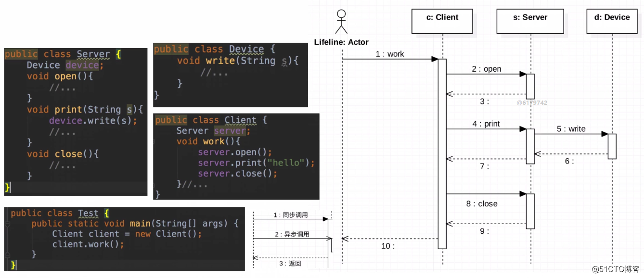Click the 'Server server;' field declaration
This screenshot has width=644, height=278.
tap(213, 131)
